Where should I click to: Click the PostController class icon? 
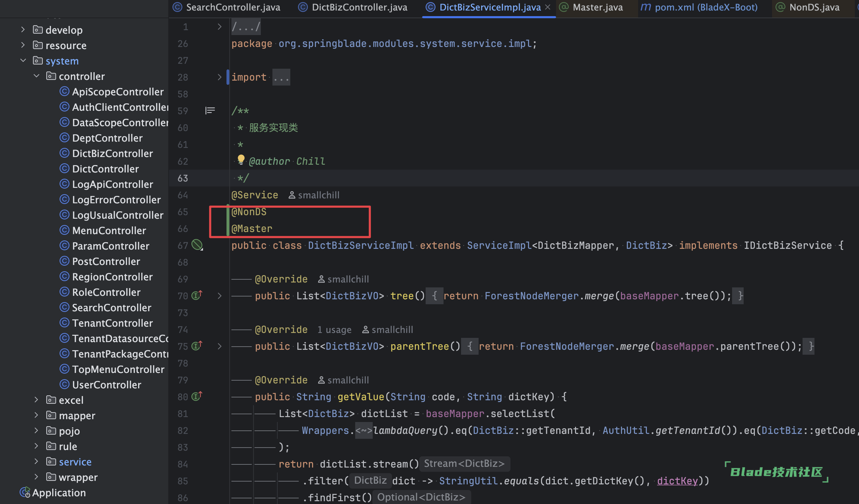(x=64, y=261)
